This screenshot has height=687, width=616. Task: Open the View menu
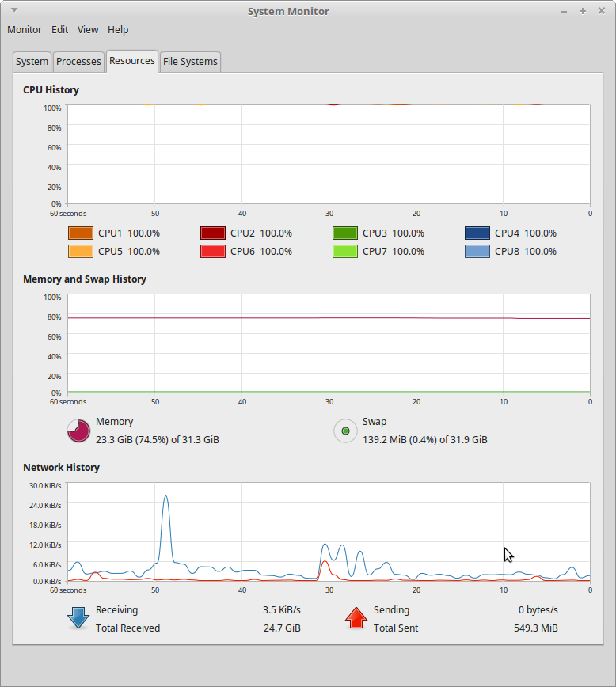88,30
